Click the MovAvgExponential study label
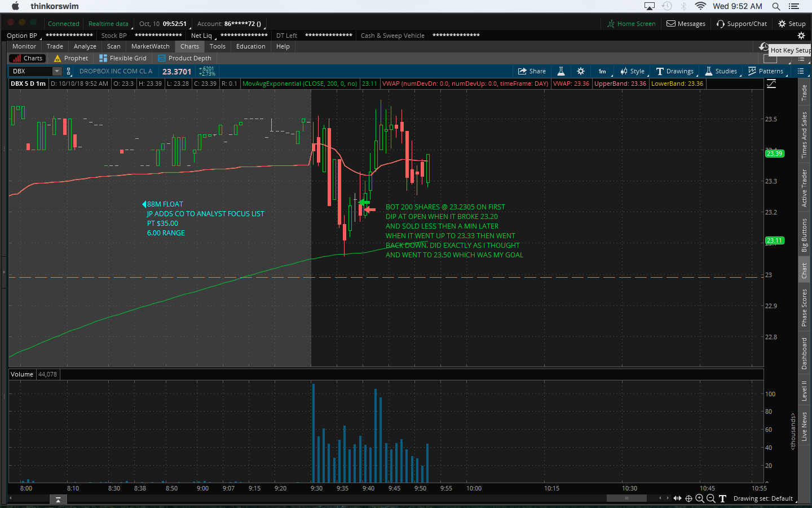Viewport: 812px width, 508px height. click(x=299, y=84)
